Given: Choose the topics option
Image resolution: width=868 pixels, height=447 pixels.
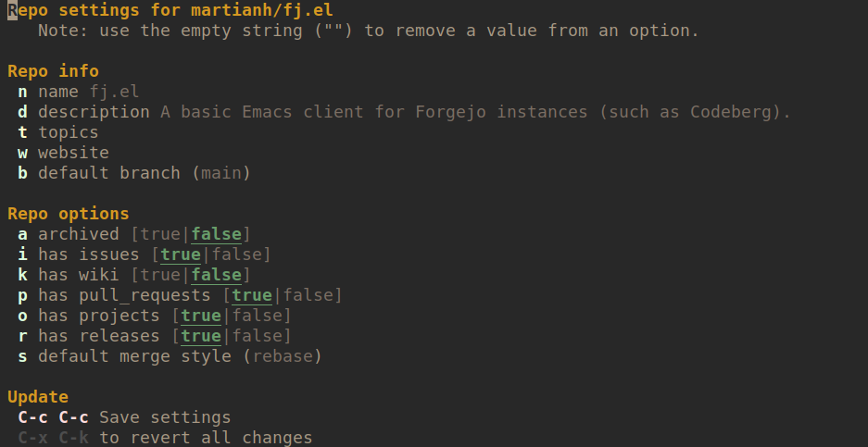Looking at the screenshot, I should 68,132.
